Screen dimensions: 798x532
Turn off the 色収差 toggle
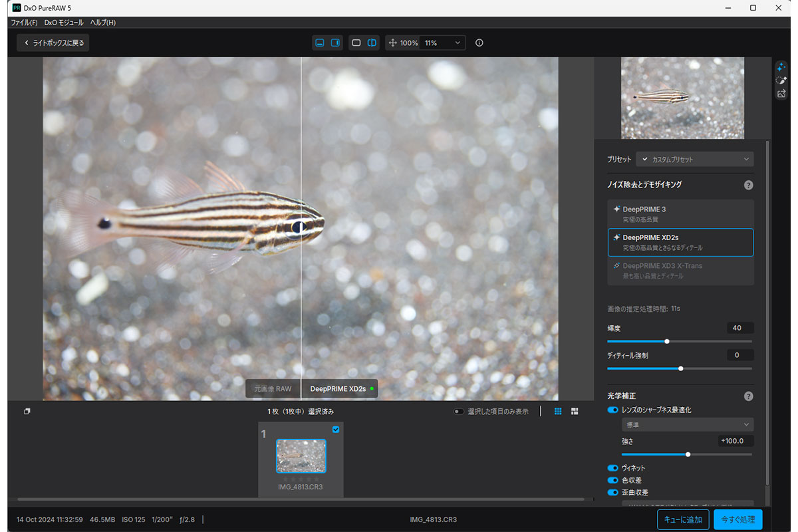point(612,480)
